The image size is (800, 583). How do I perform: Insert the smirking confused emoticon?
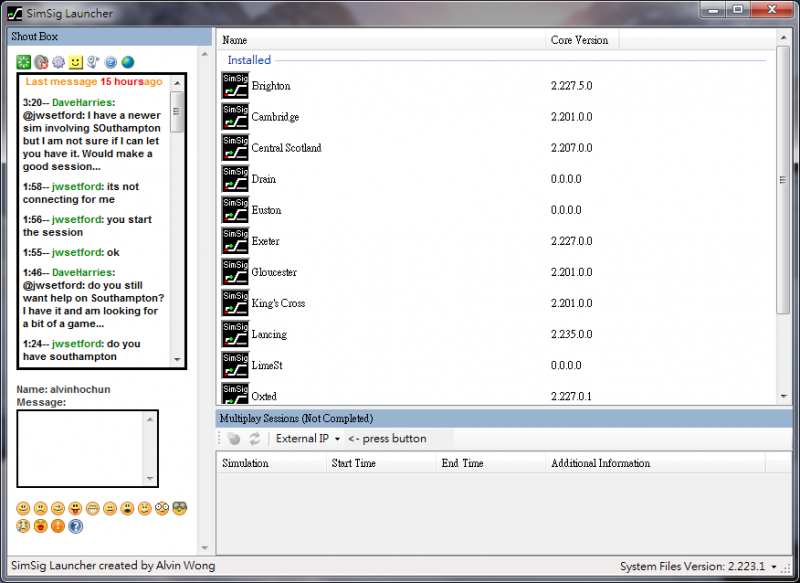pyautogui.click(x=145, y=509)
